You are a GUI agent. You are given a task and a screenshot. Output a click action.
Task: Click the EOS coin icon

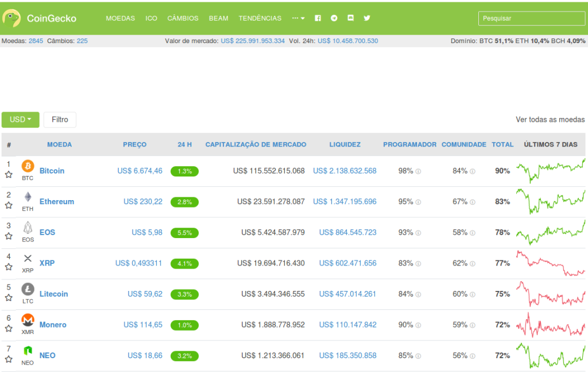28,228
